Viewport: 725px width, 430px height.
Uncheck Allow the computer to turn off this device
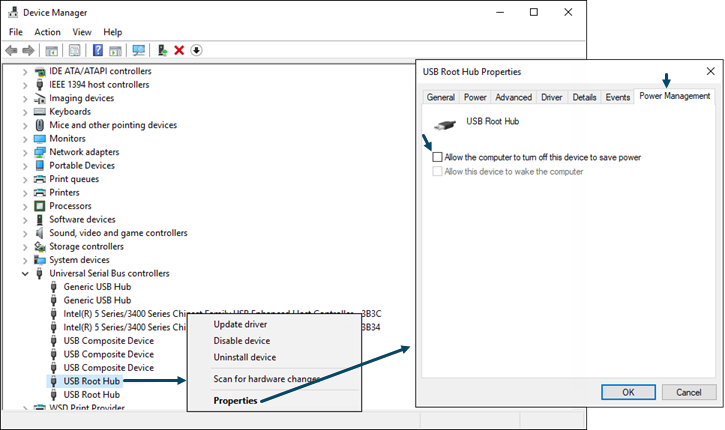click(437, 157)
